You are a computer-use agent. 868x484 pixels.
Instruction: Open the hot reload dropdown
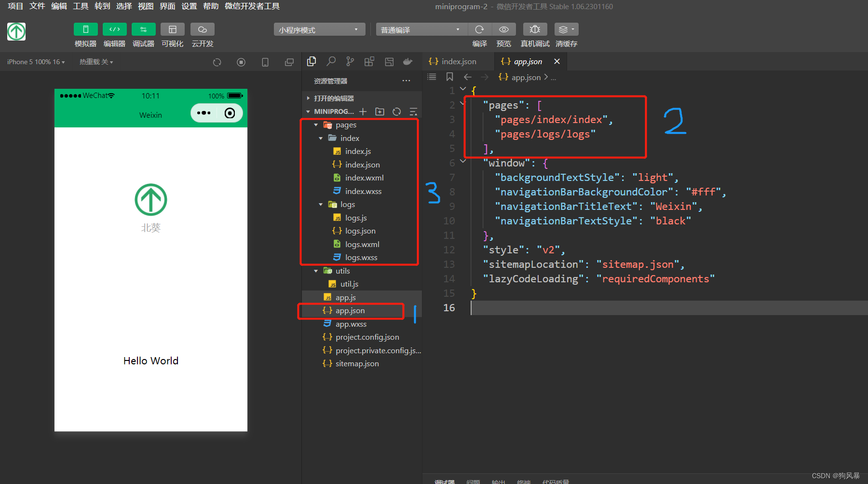[96, 62]
